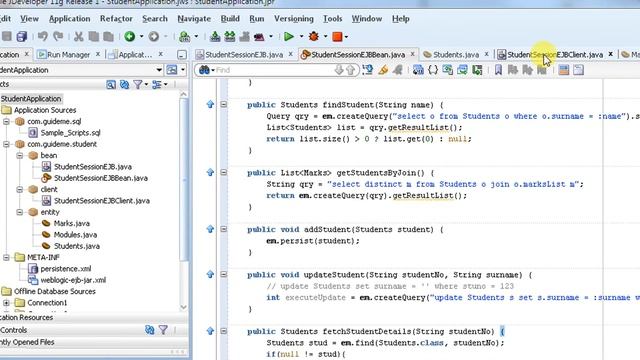
Task: Click the red Terminate stop icon
Action: click(x=337, y=37)
